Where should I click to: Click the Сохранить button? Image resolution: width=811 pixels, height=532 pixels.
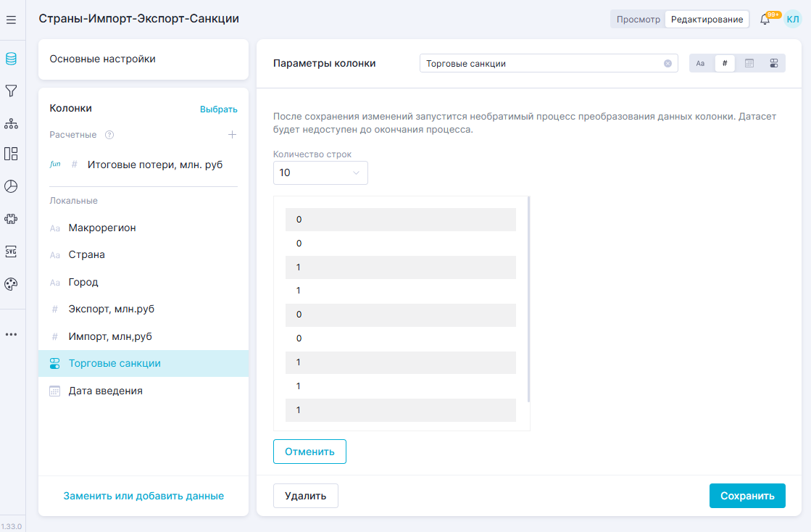pyautogui.click(x=747, y=496)
